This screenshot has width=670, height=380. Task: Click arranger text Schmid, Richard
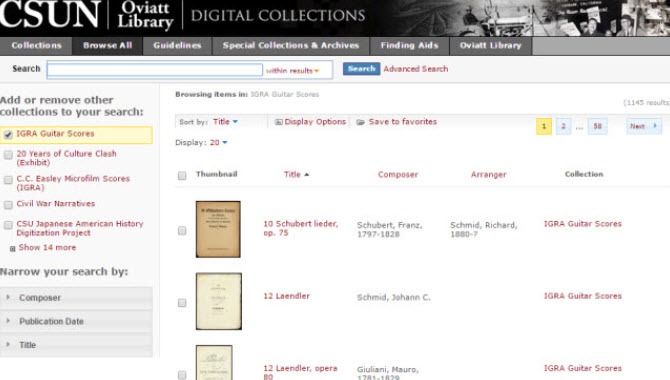[x=484, y=230]
